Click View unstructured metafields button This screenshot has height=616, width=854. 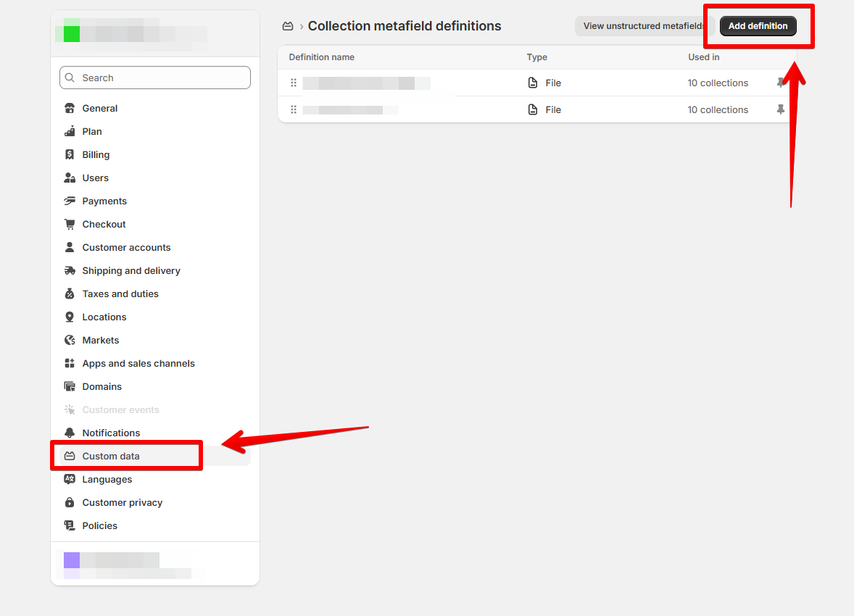coord(644,26)
